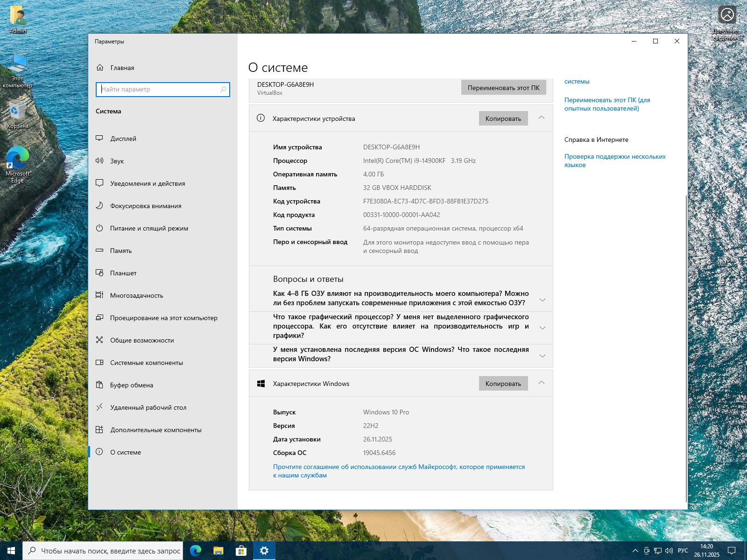Open the Display settings icon in sidebar
The height and width of the screenshot is (560, 747).
(x=99, y=139)
